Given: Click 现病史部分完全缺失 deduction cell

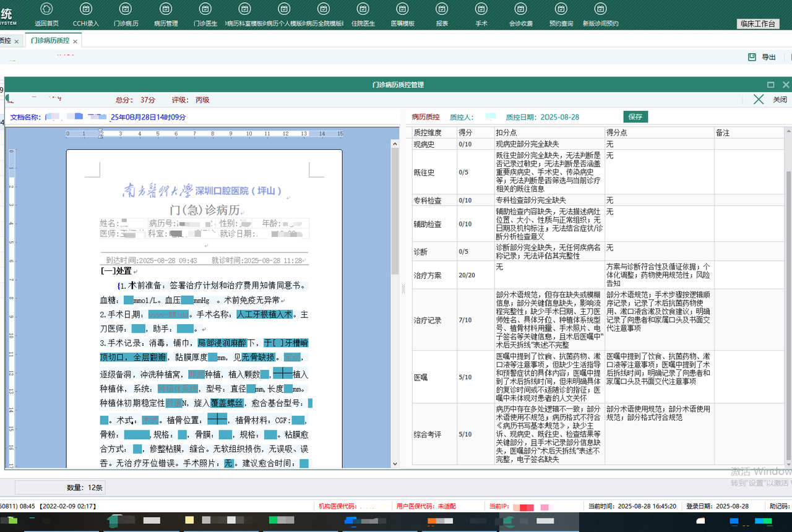Looking at the screenshot, I should pos(549,144).
